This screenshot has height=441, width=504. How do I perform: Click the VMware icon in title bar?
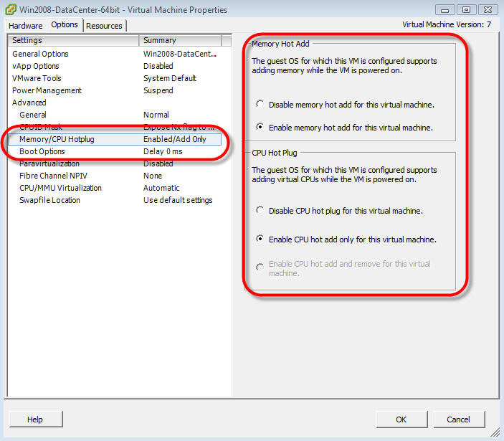pos(10,9)
